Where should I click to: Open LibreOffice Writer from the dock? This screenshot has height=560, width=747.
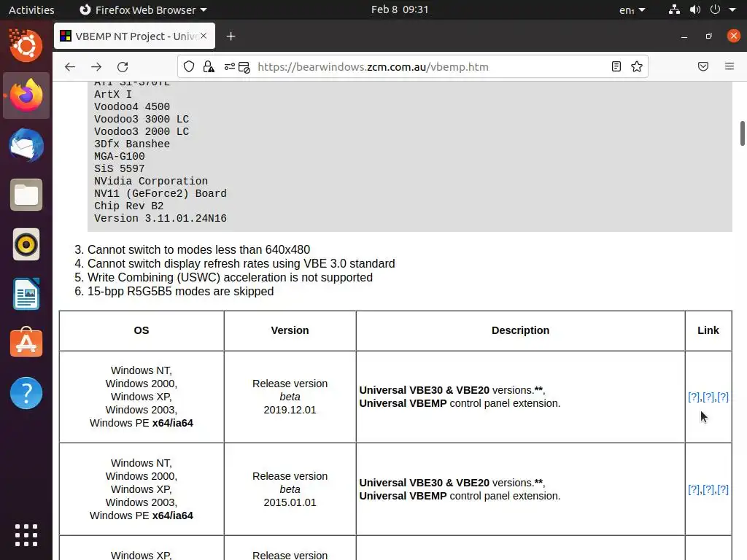click(x=26, y=294)
